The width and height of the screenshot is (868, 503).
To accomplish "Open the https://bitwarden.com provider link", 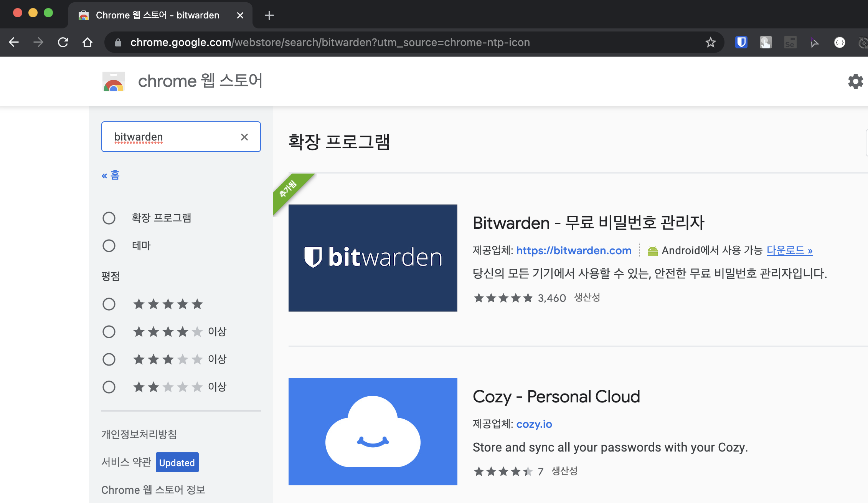I will (574, 250).
